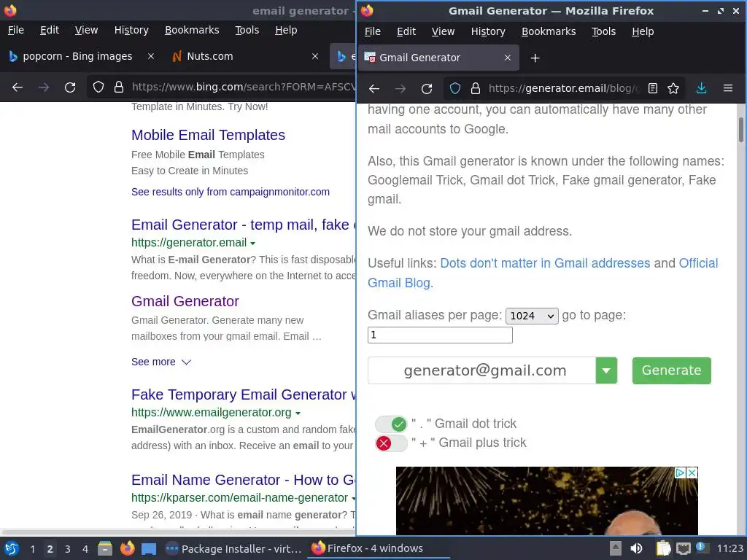Open Dots don't matter in Gmail addresses link
The image size is (747, 560).
(545, 263)
